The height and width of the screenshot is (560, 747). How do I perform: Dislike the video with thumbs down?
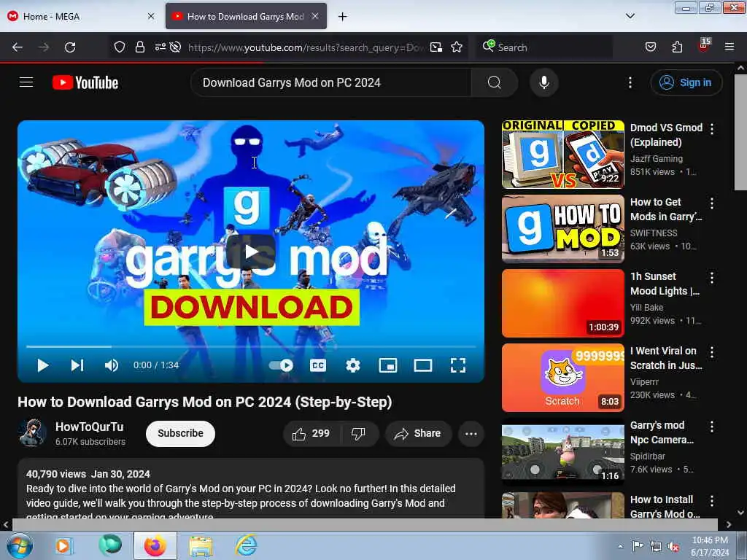(x=358, y=433)
